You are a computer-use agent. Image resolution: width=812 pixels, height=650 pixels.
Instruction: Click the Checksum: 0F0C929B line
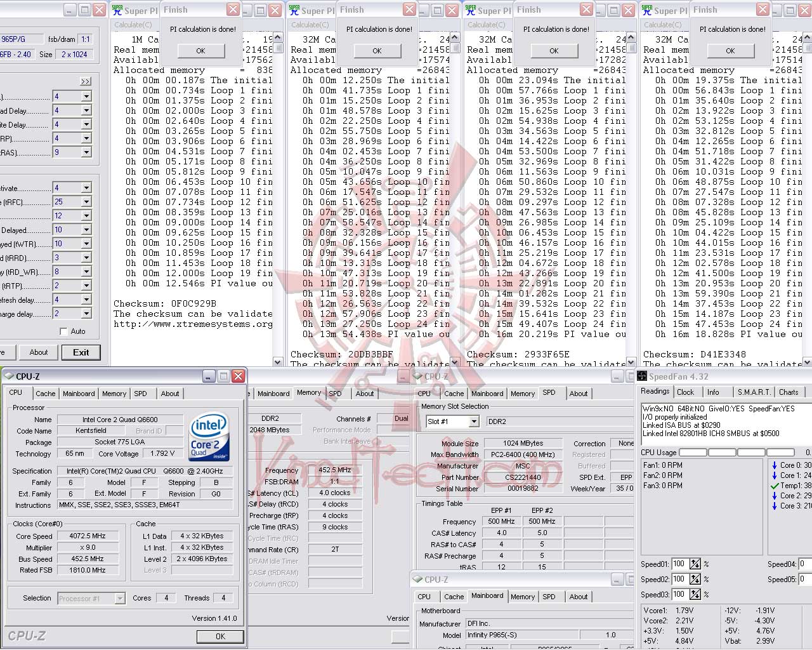(x=165, y=303)
